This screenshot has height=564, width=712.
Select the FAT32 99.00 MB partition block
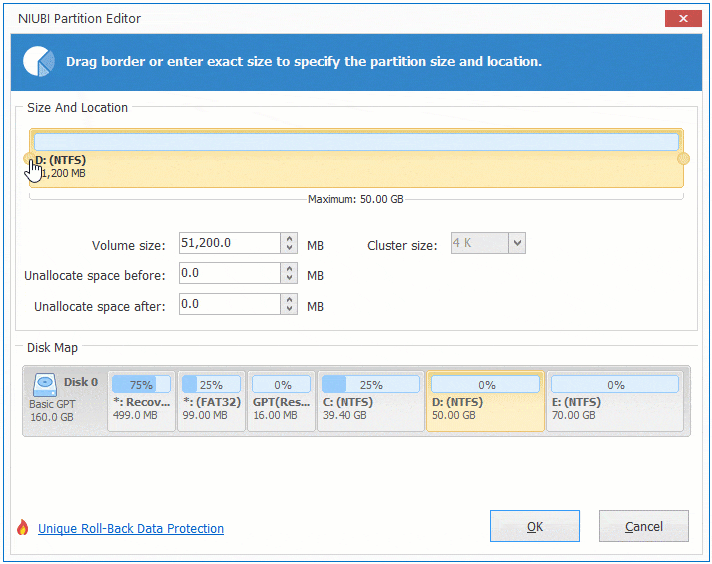(212, 401)
